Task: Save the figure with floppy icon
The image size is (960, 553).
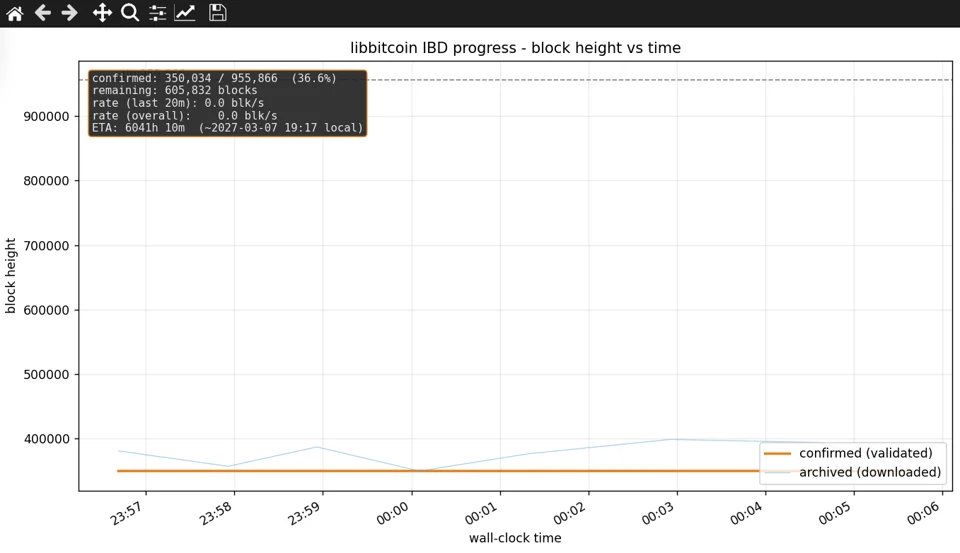Action: click(x=217, y=13)
